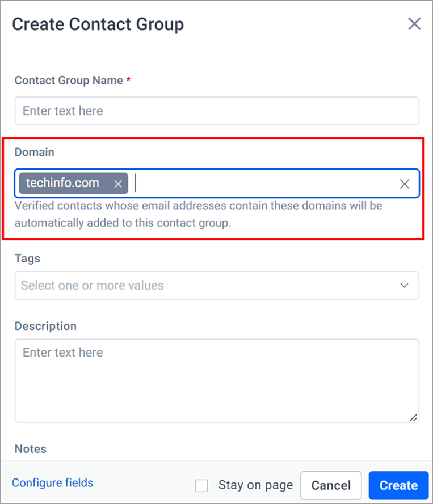Enable the Stay on page checkbox
The width and height of the screenshot is (433, 504).
click(201, 485)
